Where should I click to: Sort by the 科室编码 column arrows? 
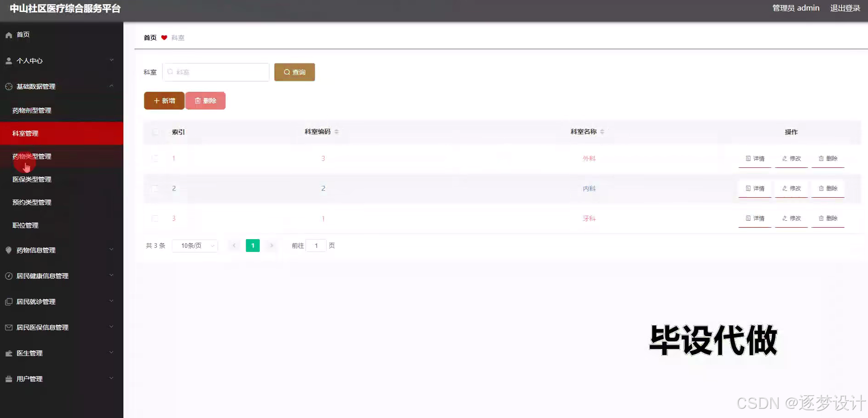click(x=336, y=132)
